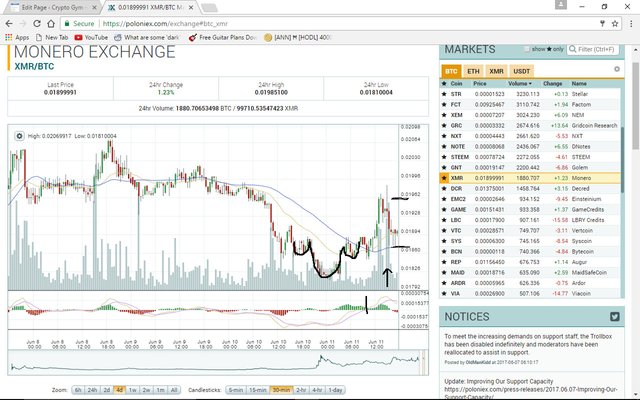The image size is (640, 400).
Task: Open the Apps bookmarks shortcut
Action: coord(17,38)
